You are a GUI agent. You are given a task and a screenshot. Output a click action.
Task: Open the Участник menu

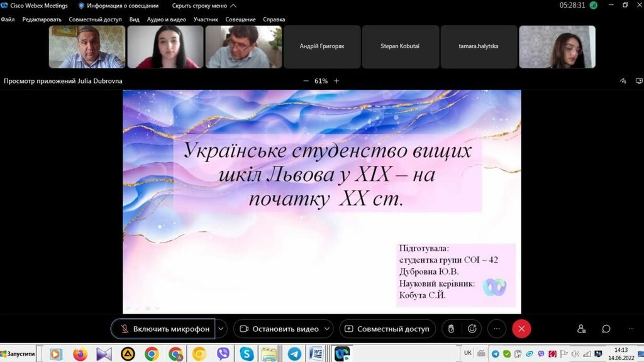pos(206,19)
